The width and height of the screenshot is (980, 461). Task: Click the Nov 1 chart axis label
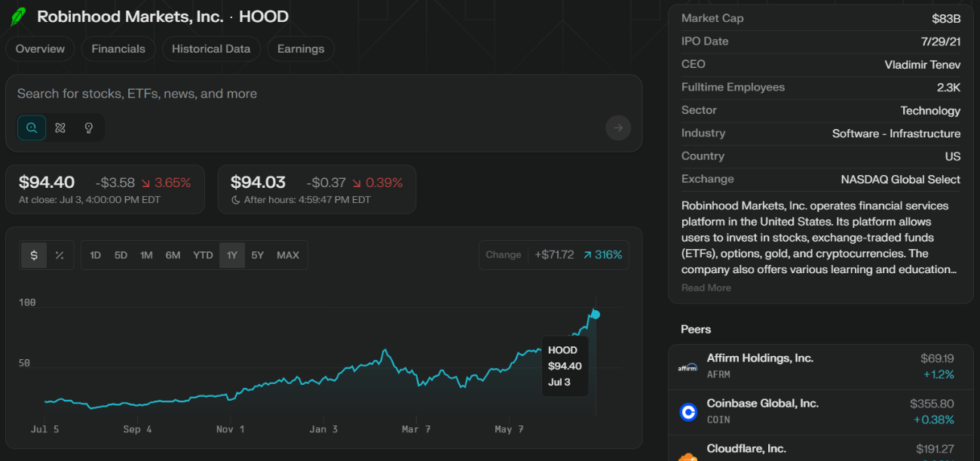tap(230, 429)
